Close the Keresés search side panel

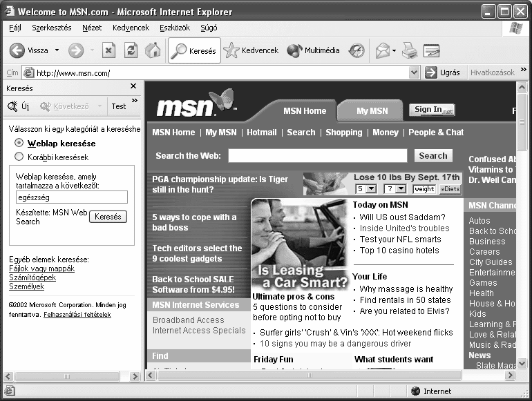click(133, 86)
